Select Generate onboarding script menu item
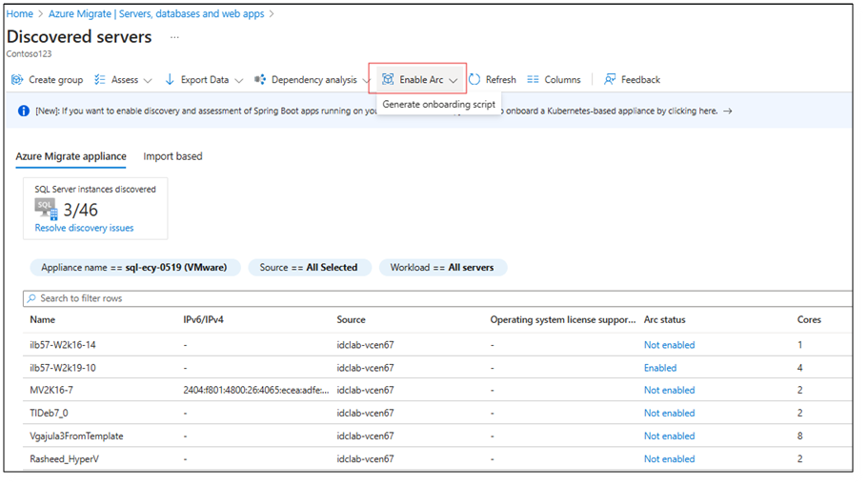Viewport: 868px width, 487px height. pos(439,104)
